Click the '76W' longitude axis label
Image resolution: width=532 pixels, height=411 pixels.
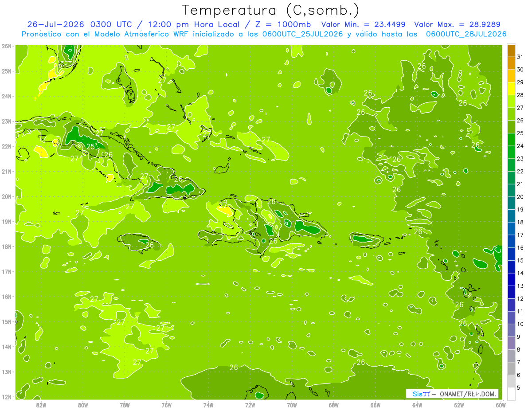tap(167, 405)
